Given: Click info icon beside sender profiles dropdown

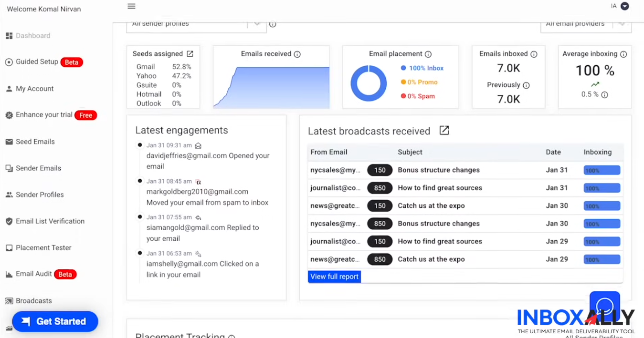Looking at the screenshot, I should click(x=273, y=24).
